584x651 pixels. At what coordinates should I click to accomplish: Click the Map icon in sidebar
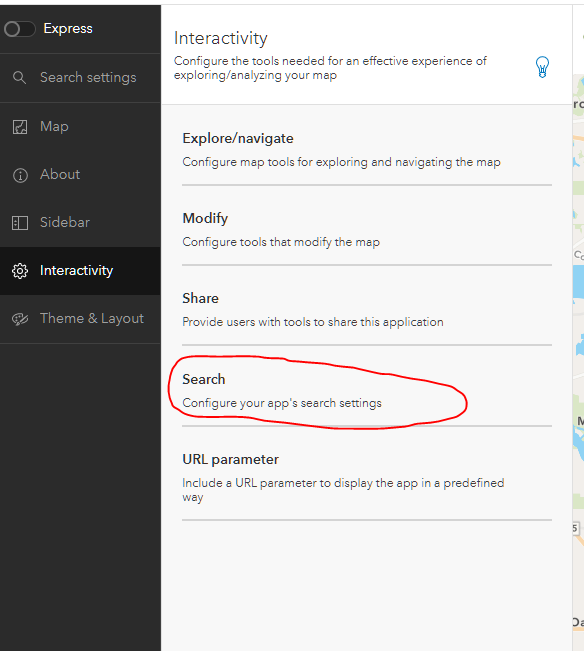point(20,127)
